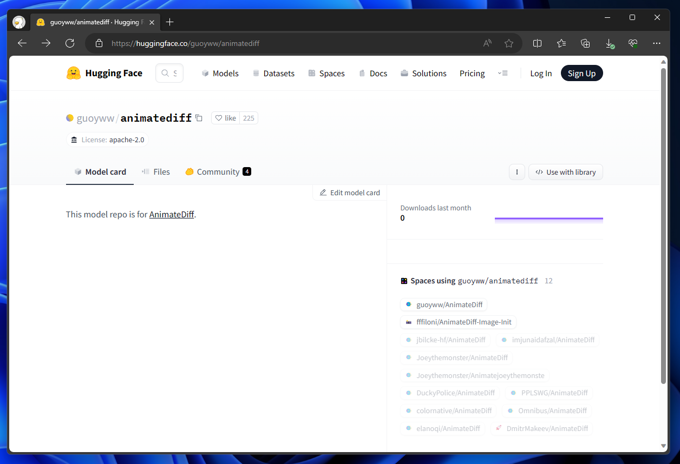Open the browser essentials heart icon
The image size is (680, 464).
pos(633,43)
